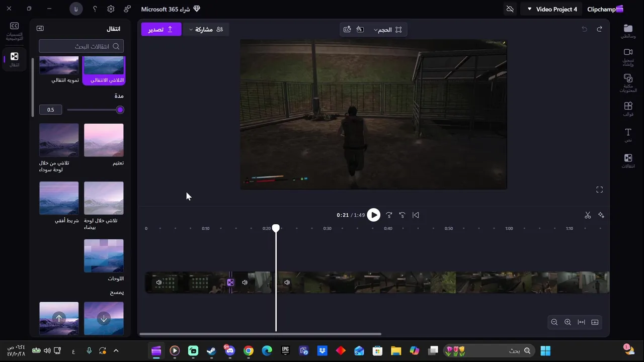Select the تعتيم transition thumbnail
Image resolution: width=644 pixels, height=362 pixels.
click(x=104, y=140)
